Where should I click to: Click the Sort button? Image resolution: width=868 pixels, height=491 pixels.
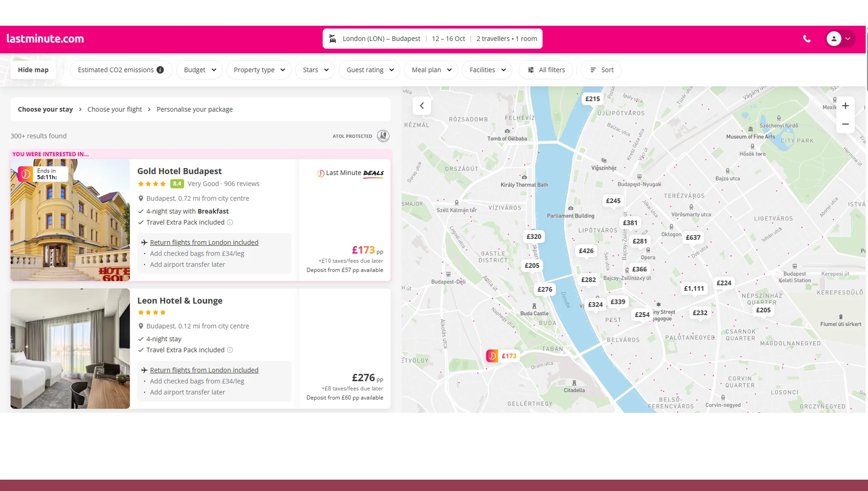pos(601,70)
